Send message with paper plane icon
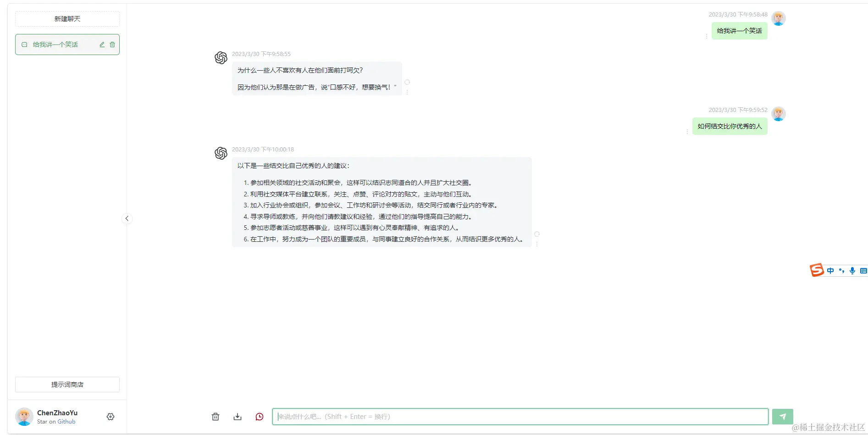 click(x=783, y=416)
